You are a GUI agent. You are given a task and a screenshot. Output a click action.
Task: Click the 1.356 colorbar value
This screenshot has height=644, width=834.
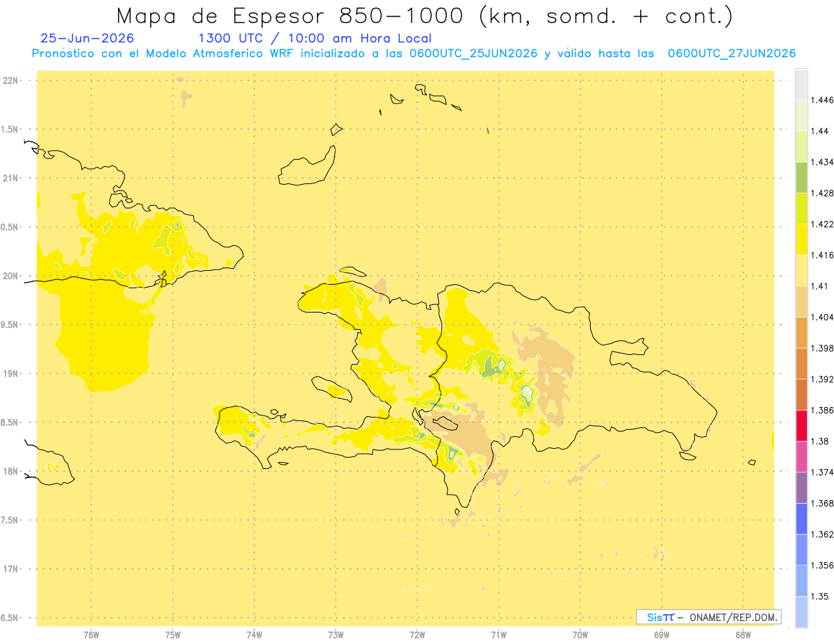click(x=823, y=565)
